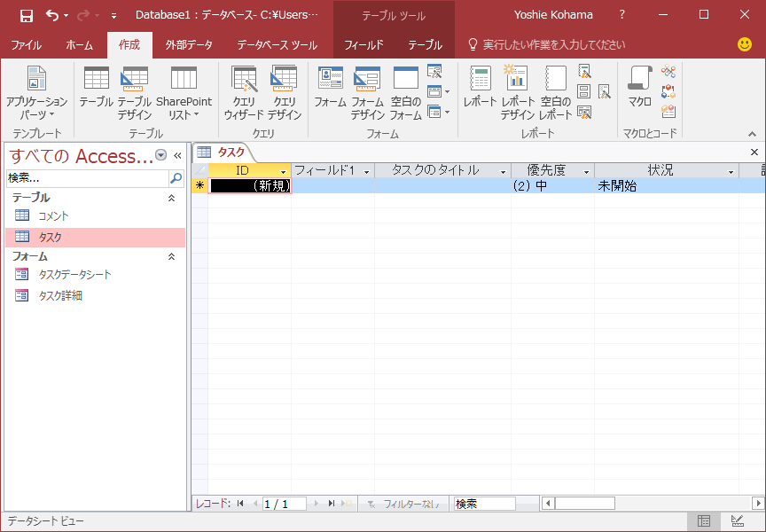Create a 空白のフォーム
Viewport: 766px width, 532px height.
point(405,93)
